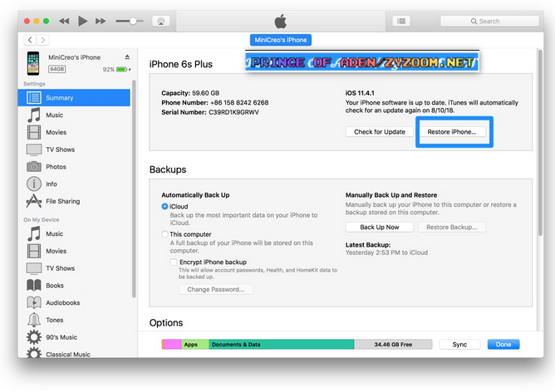Click the play button
Image resolution: width=555 pixels, height=392 pixels.
coord(82,22)
